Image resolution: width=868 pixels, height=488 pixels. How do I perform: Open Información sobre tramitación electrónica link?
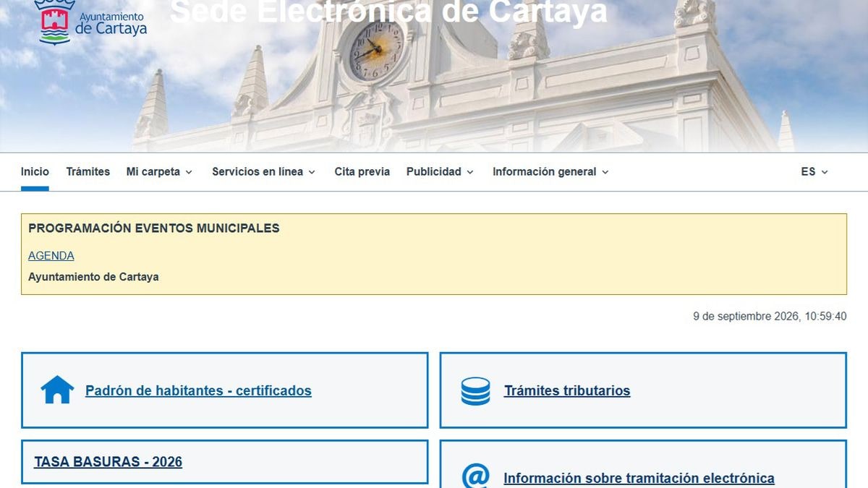tap(639, 478)
